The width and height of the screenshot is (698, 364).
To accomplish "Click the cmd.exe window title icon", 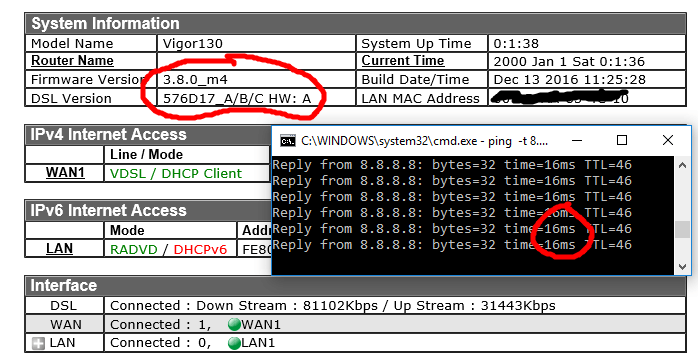I will 288,141.
